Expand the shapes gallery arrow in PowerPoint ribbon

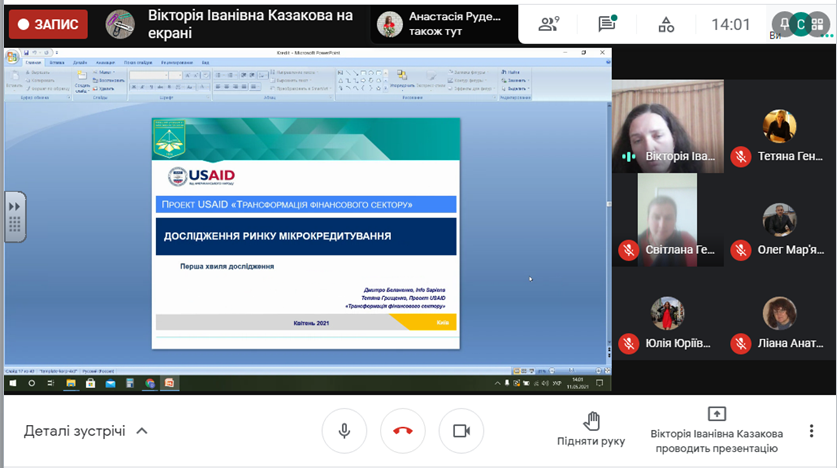point(386,88)
